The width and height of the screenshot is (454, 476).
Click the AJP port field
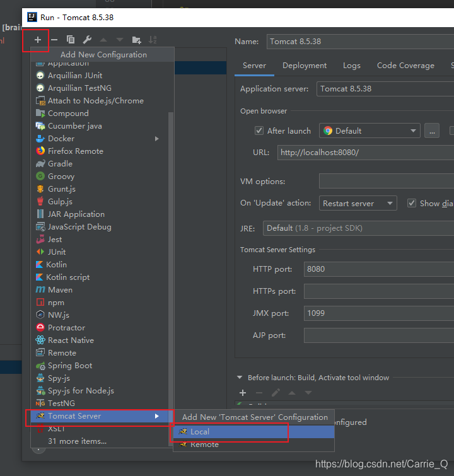(379, 335)
